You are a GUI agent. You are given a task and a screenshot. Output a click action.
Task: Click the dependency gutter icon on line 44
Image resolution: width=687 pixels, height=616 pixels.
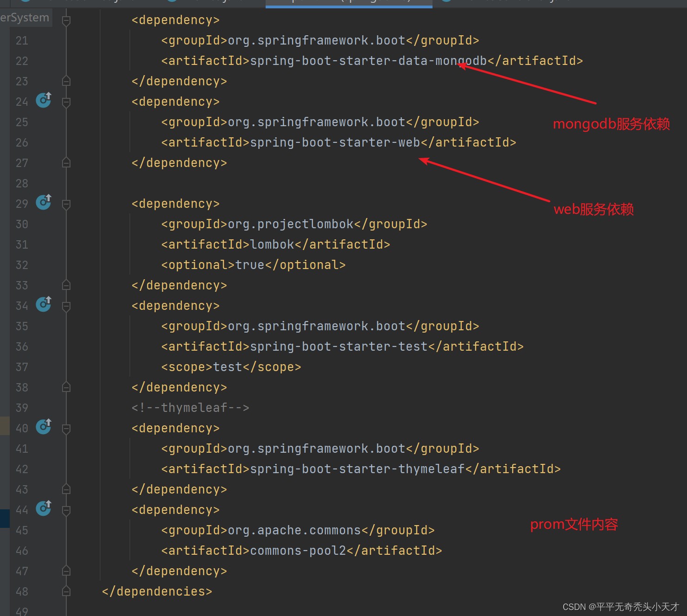(x=44, y=508)
